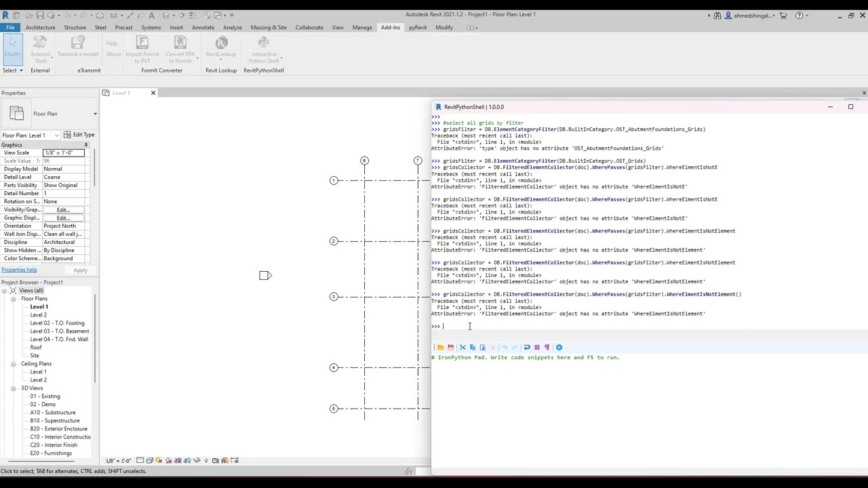Viewport: 868px width, 488px height.
Task: Open the File menu tab
Action: tap(10, 28)
